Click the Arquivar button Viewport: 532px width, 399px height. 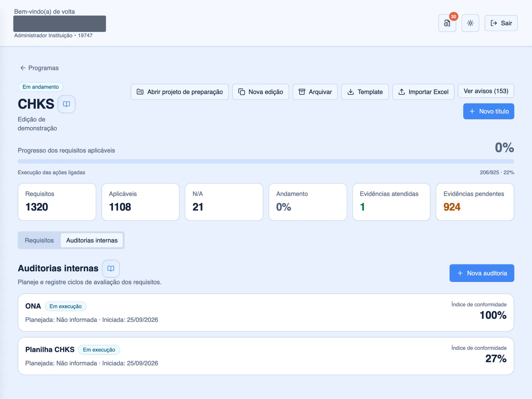pos(315,92)
